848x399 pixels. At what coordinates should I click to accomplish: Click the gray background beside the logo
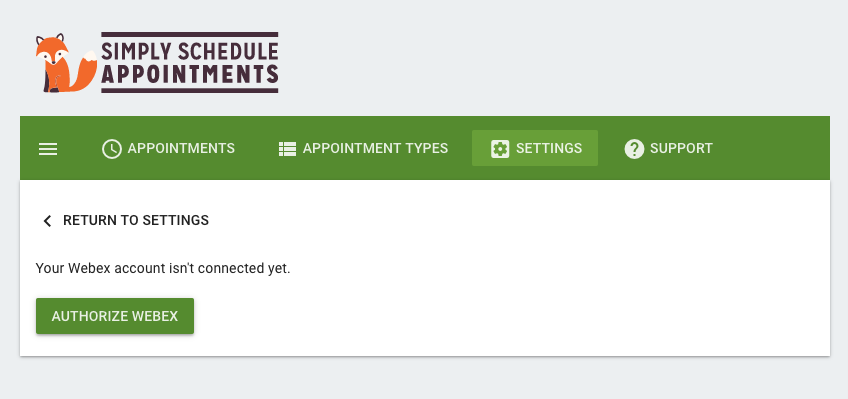click(x=541, y=59)
